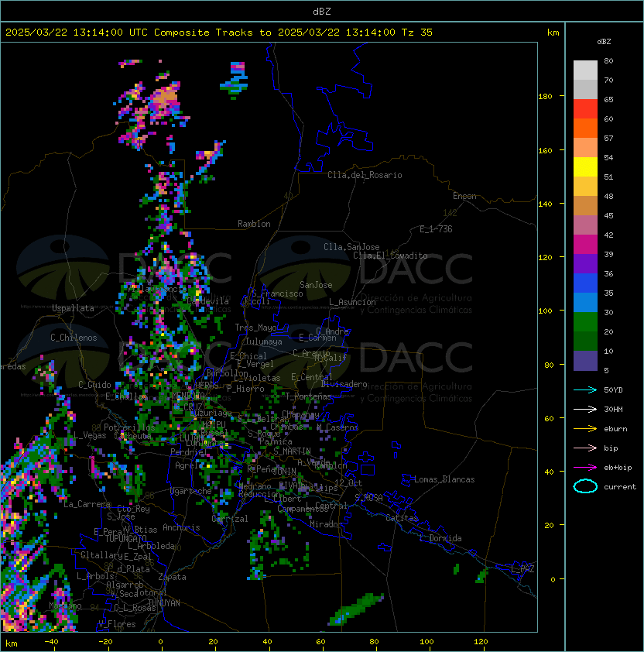
Task: Click the 'Carrizal' map label
Action: coord(230,519)
